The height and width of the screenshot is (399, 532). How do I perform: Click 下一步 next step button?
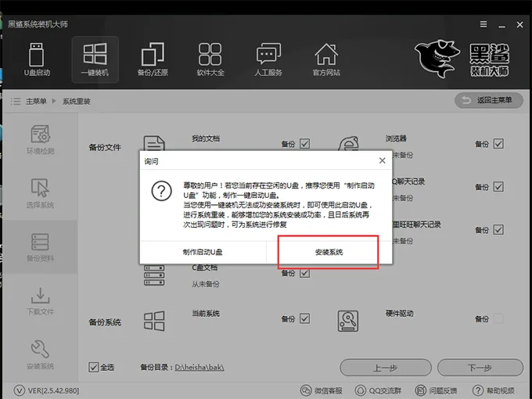tap(480, 368)
